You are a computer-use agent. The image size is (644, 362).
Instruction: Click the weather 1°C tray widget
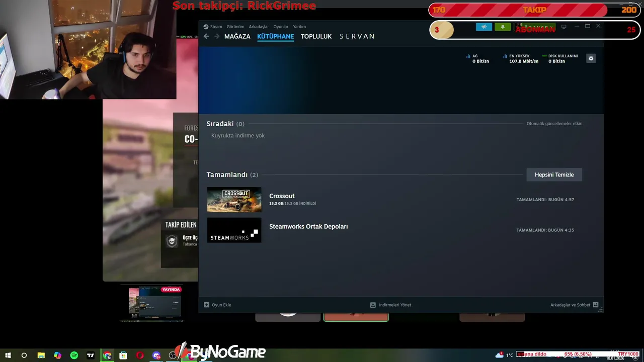point(505,355)
